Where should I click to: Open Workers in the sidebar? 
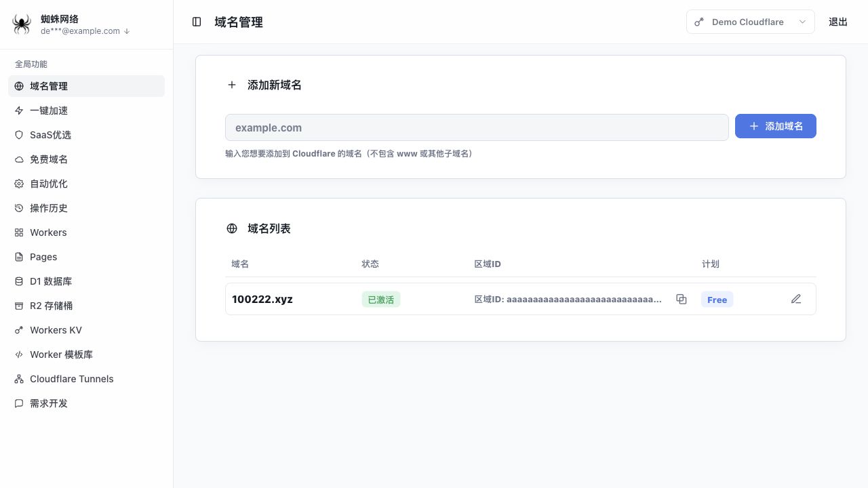coord(86,232)
